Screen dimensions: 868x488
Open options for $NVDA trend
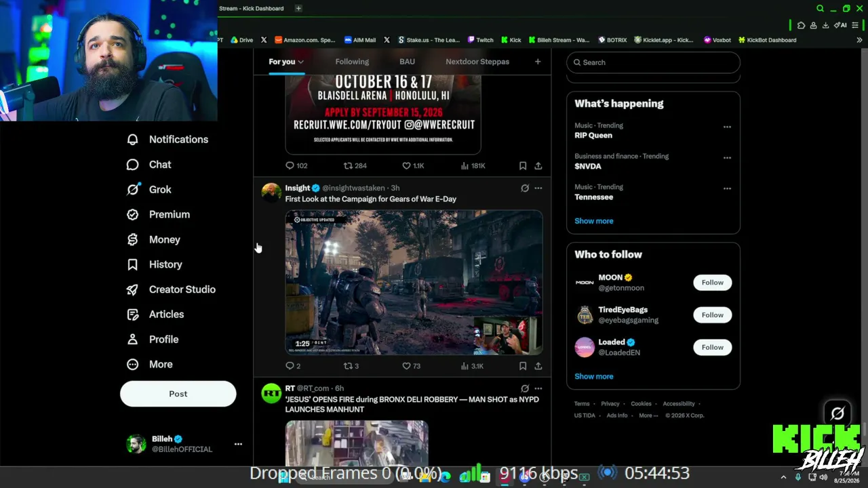727,158
